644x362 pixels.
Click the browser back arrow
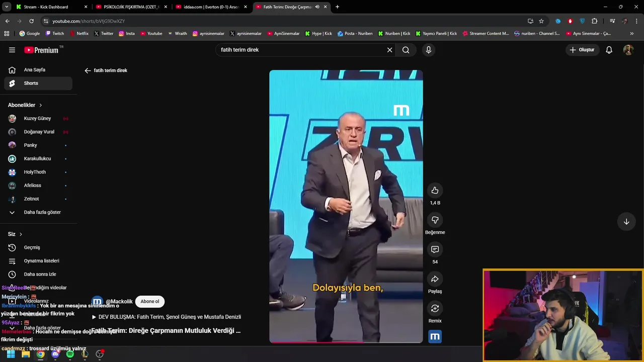[x=7, y=21]
